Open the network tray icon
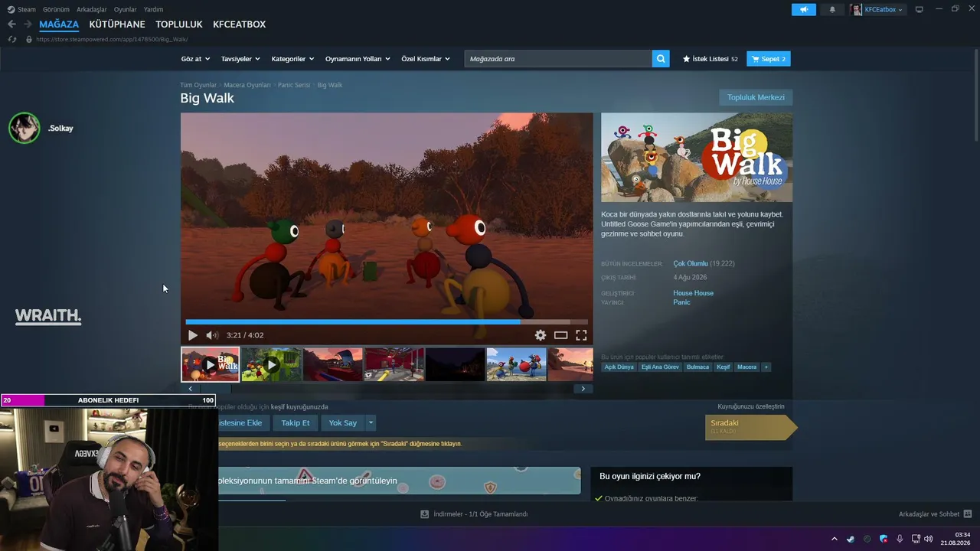 916,539
